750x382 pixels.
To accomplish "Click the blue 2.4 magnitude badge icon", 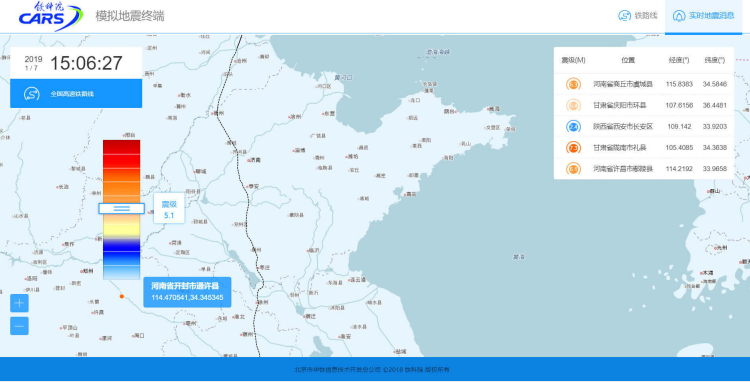I will point(573,127).
